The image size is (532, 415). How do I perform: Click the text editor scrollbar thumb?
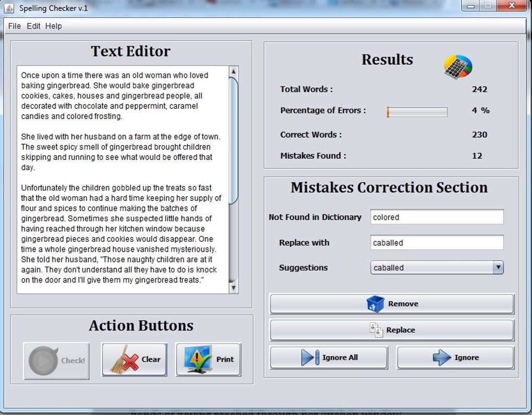pyautogui.click(x=234, y=140)
